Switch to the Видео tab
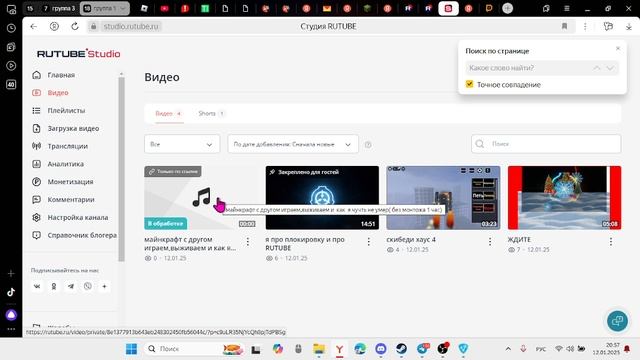 point(169,113)
